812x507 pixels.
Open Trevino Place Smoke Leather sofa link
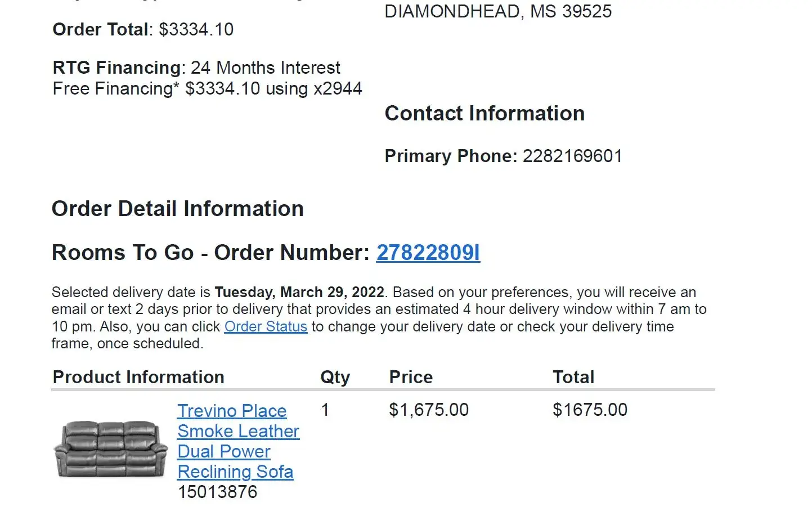click(237, 441)
